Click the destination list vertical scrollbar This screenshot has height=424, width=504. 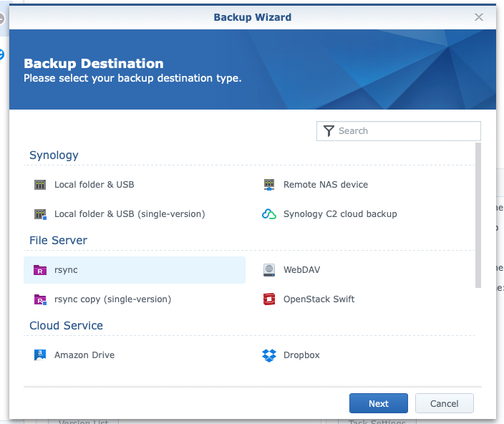478,216
